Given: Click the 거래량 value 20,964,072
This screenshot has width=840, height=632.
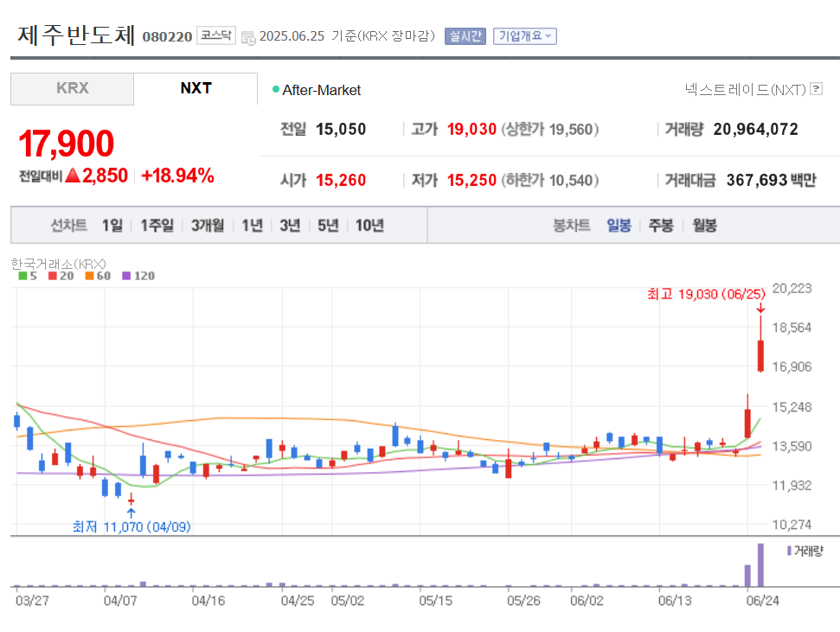Looking at the screenshot, I should click(x=755, y=129).
